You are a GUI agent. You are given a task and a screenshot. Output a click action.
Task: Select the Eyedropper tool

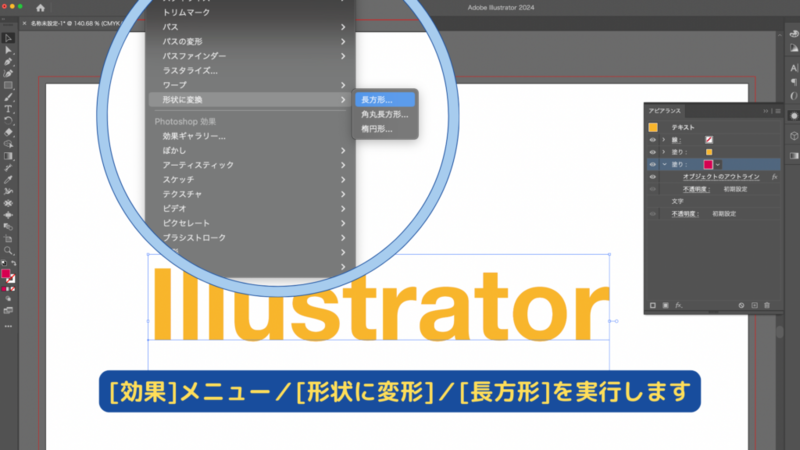[8, 180]
